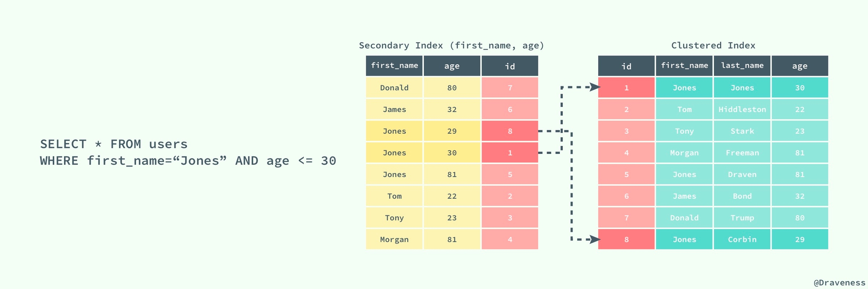Select the Hiddleston cell
Viewport: 868px width, 289px height.
click(742, 110)
